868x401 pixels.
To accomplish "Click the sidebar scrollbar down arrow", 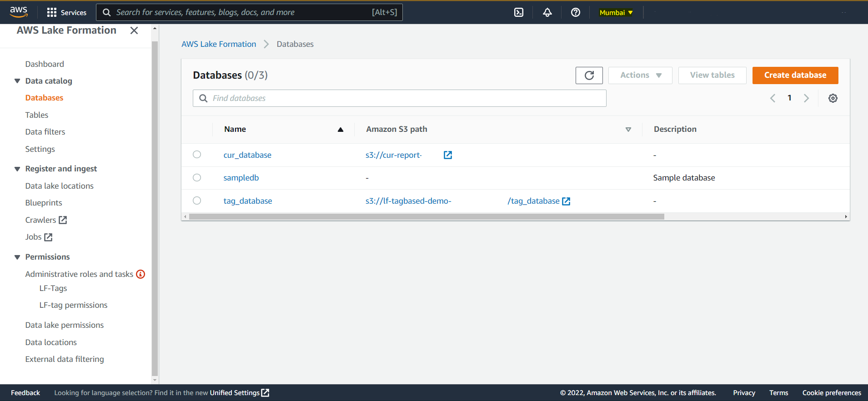I will 155,380.
